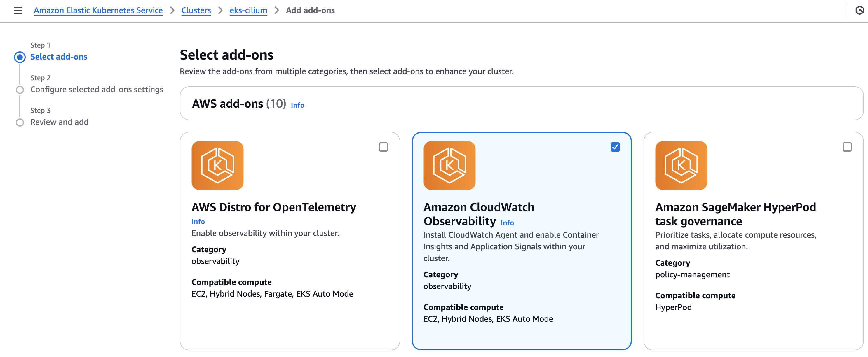Click the policy-management category value
868x357 pixels.
pos(692,274)
